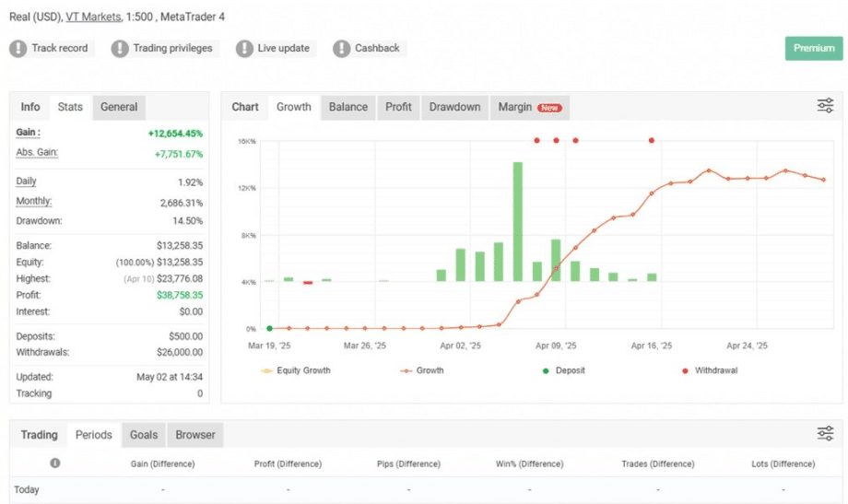The image size is (848, 504).
Task: Click the Gain value +12,654.45%
Action: click(175, 134)
